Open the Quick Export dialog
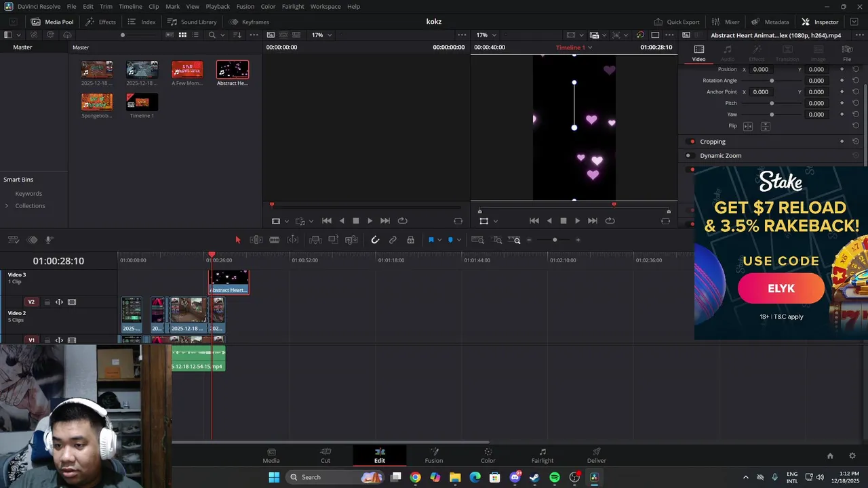868x488 pixels. [x=677, y=22]
